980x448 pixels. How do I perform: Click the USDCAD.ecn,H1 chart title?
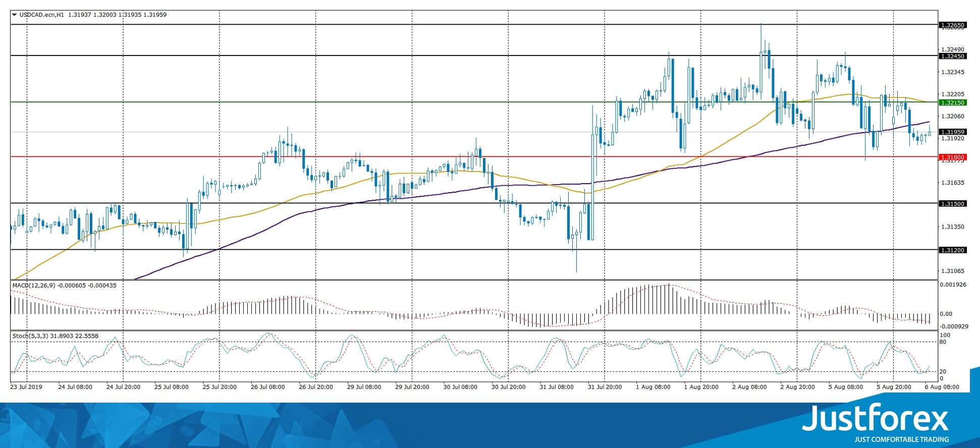(x=42, y=15)
